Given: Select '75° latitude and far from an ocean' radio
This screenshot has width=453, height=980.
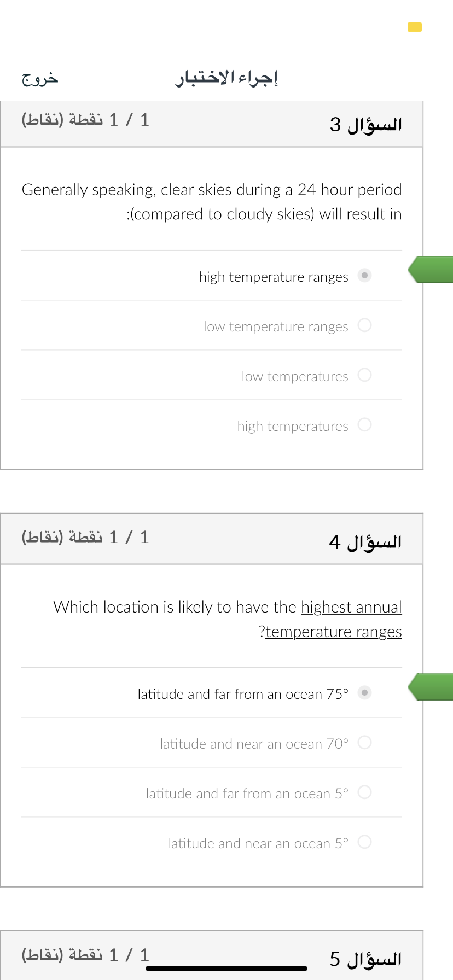Looking at the screenshot, I should click(364, 692).
